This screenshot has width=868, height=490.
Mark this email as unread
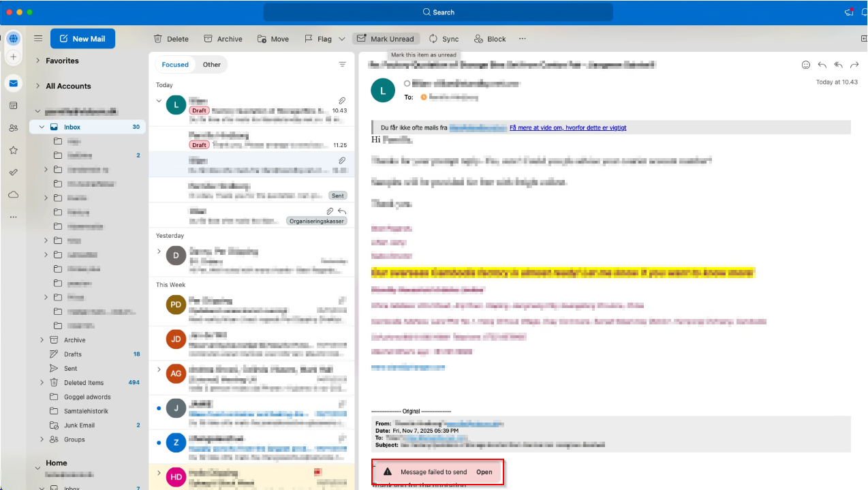(386, 39)
